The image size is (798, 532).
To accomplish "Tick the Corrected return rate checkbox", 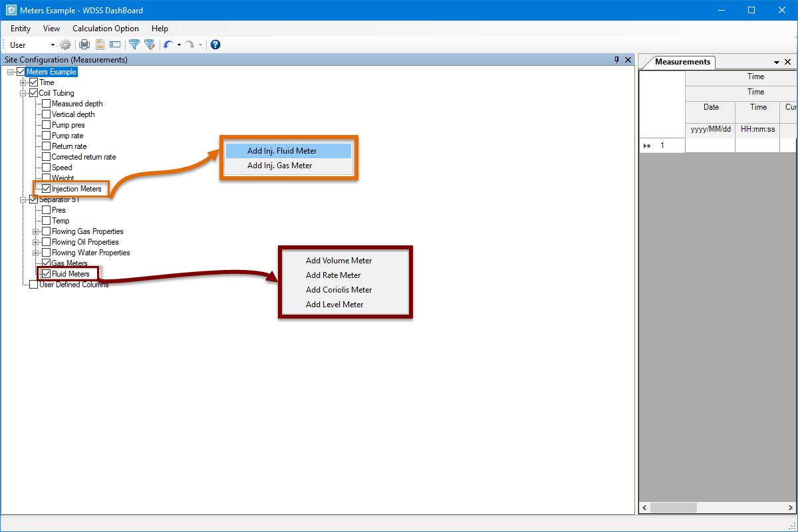I will [x=47, y=157].
